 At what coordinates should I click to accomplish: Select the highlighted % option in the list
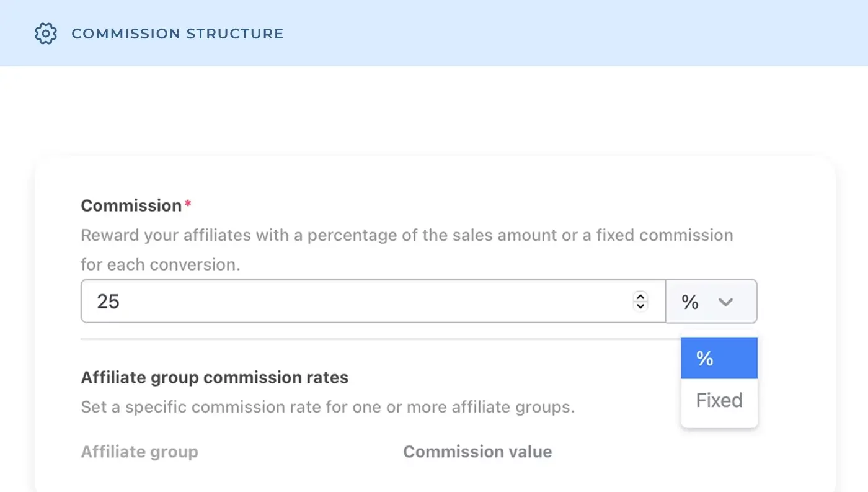click(x=719, y=358)
